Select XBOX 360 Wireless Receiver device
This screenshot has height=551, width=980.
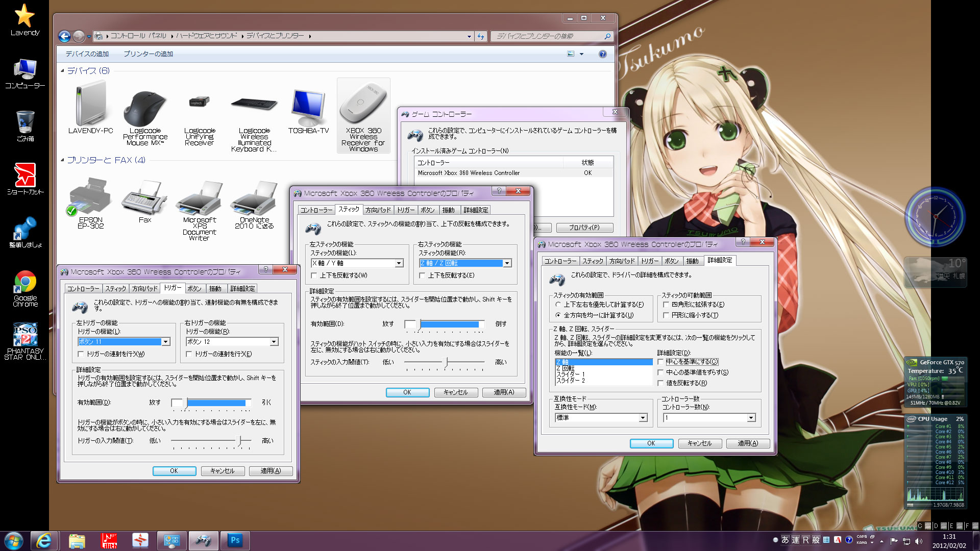(363, 116)
